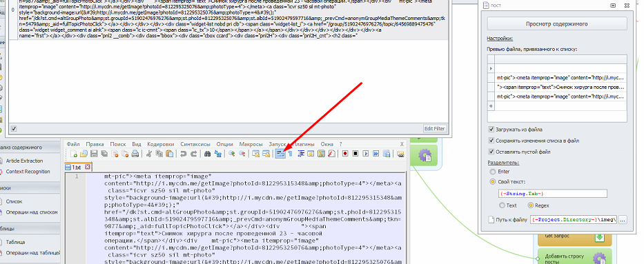
Task: Click the Undo arrow icon
Action: [183, 154]
